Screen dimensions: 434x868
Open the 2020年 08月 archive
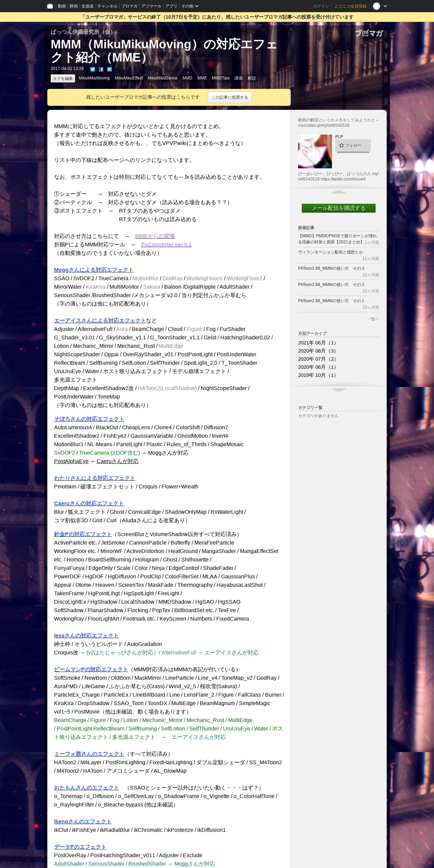tap(318, 351)
